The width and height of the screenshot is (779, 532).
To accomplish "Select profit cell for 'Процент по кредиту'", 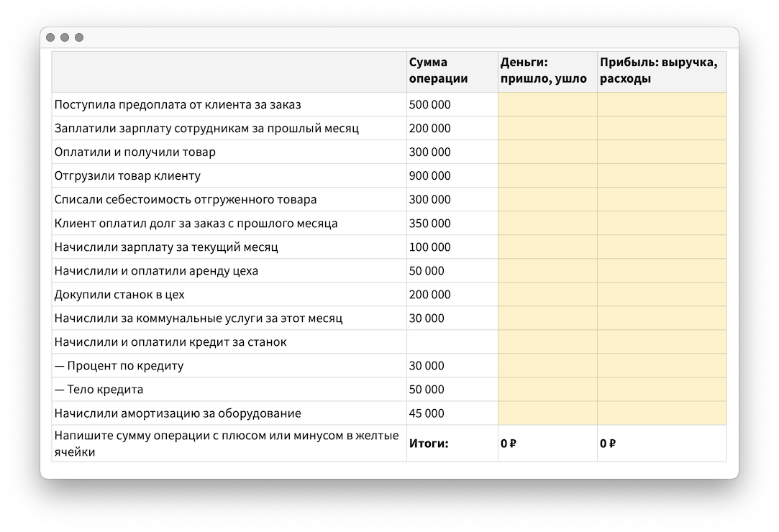I will click(x=661, y=365).
